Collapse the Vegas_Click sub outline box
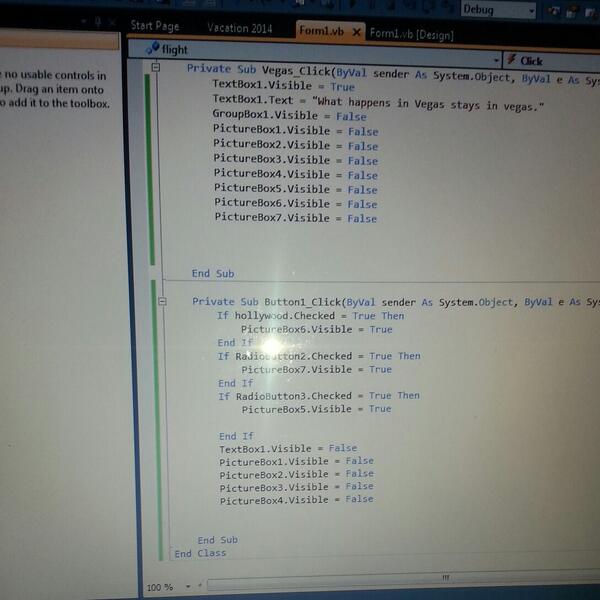Viewport: 600px width, 600px height. point(155,67)
